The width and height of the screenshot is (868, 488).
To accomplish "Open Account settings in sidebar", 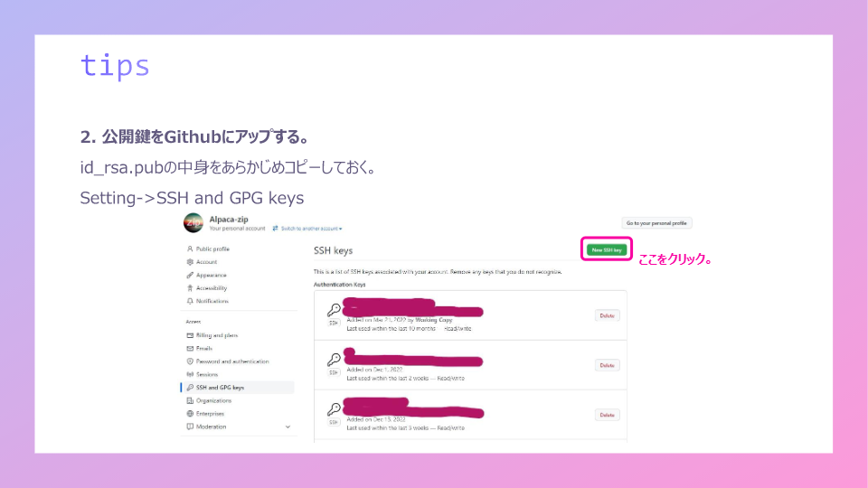I will click(206, 262).
